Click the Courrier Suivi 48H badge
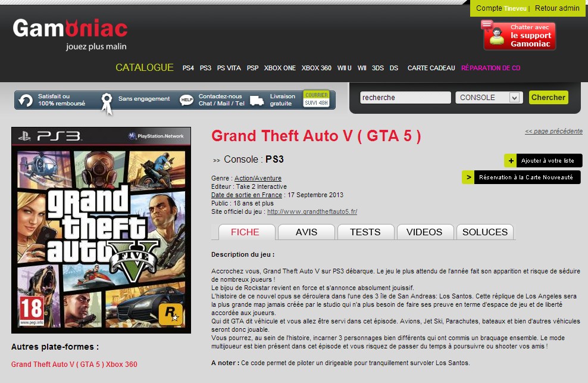This screenshot has height=383, width=588. (316, 99)
